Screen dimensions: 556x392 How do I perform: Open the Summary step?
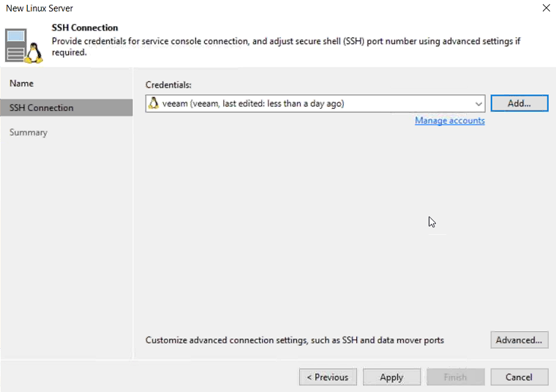(29, 132)
